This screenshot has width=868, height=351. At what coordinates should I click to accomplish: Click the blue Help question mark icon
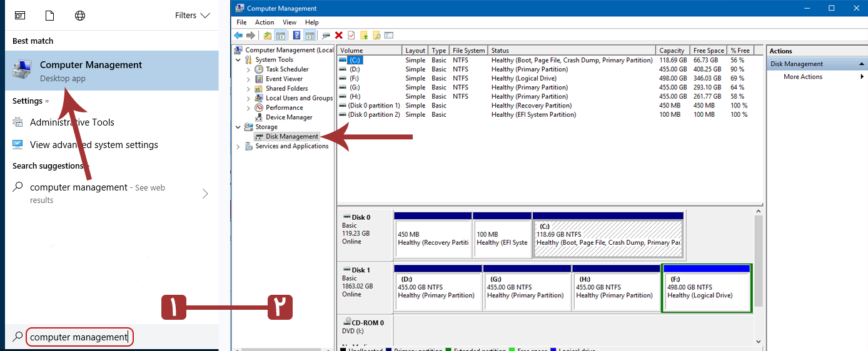[x=296, y=36]
